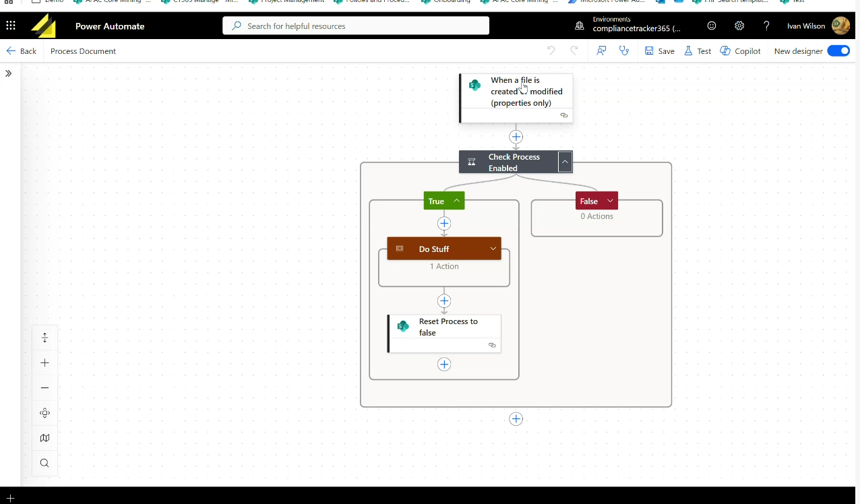
Task: Expand the False branch chevron
Action: [610, 201]
